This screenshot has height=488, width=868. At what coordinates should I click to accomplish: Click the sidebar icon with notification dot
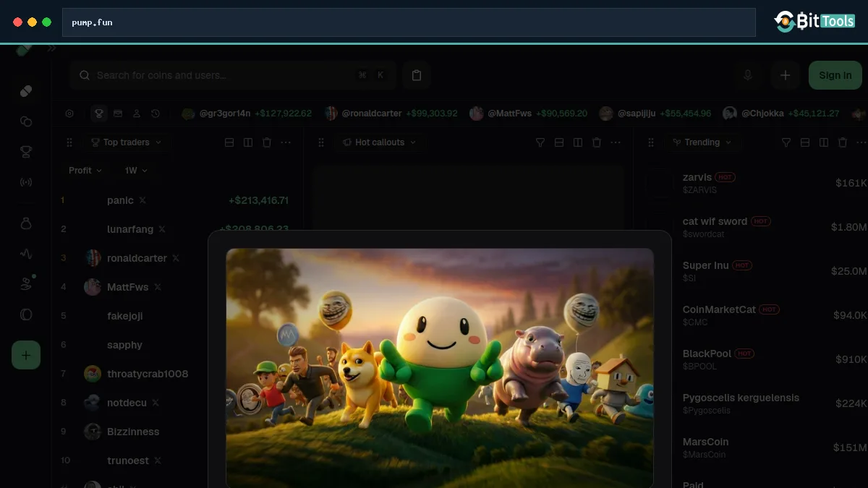(26, 284)
